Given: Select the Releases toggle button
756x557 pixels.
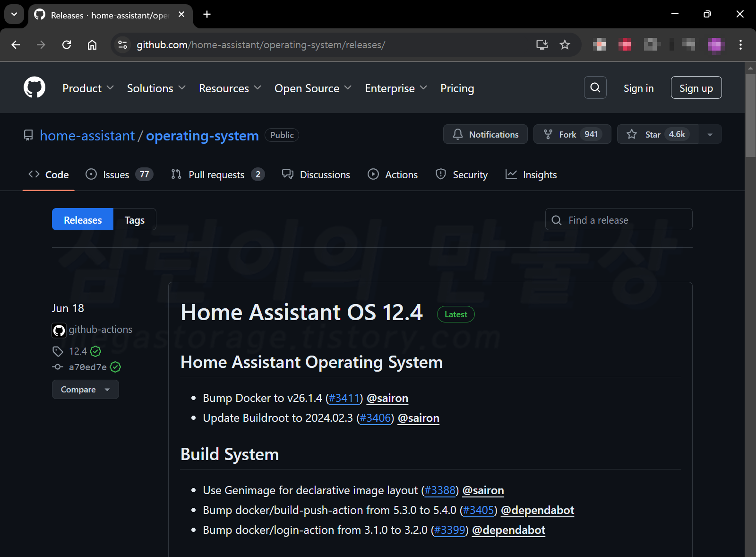Looking at the screenshot, I should point(83,219).
